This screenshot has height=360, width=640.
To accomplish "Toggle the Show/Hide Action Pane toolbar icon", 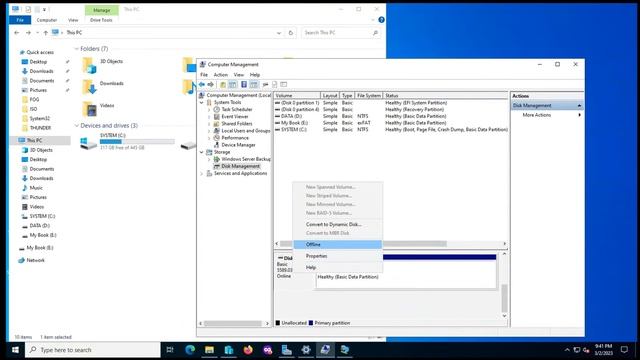I will (x=254, y=84).
